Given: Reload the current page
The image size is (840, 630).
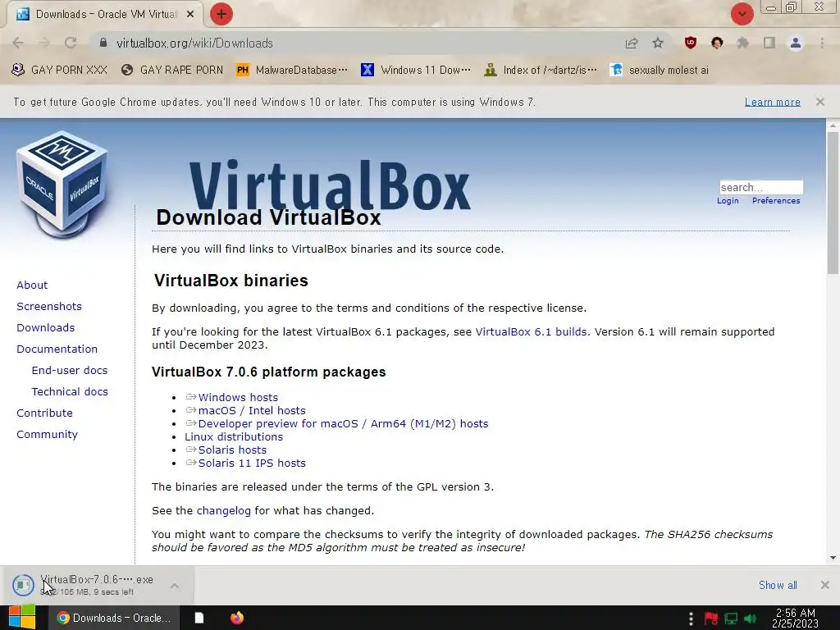Looking at the screenshot, I should [71, 43].
